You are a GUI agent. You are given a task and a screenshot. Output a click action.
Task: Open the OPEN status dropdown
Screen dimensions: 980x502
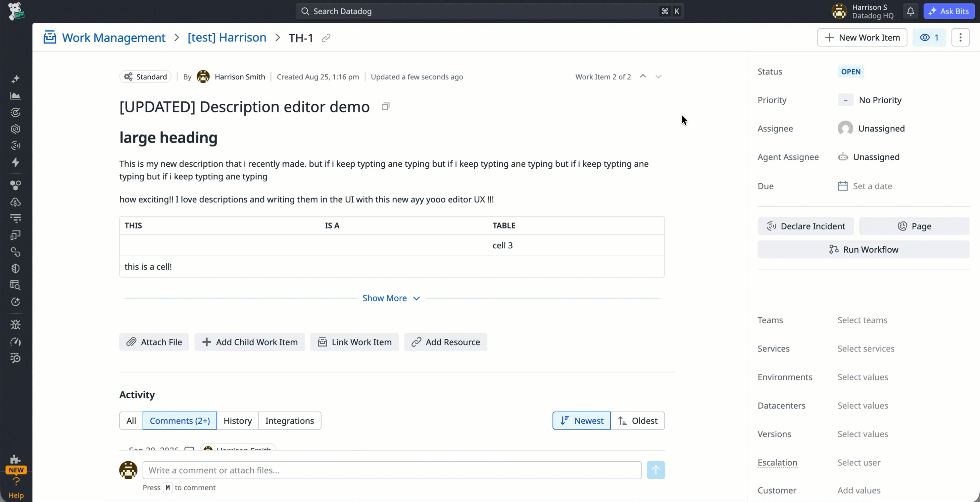851,72
